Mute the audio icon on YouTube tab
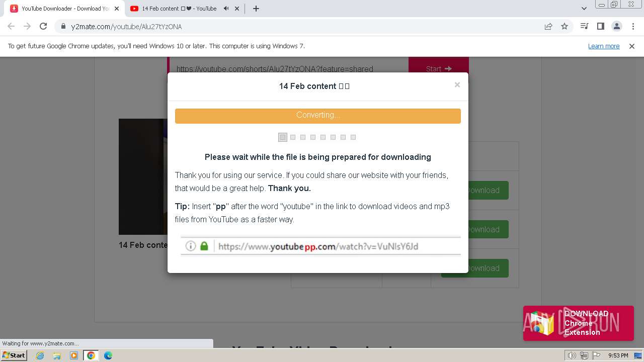Viewport: 644px width, 362px height. tap(226, 9)
